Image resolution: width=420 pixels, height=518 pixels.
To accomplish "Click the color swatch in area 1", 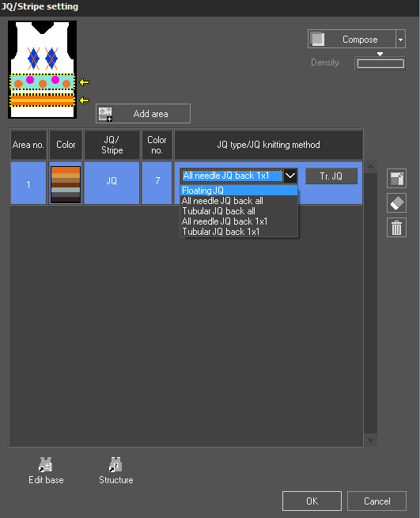I will [x=66, y=184].
